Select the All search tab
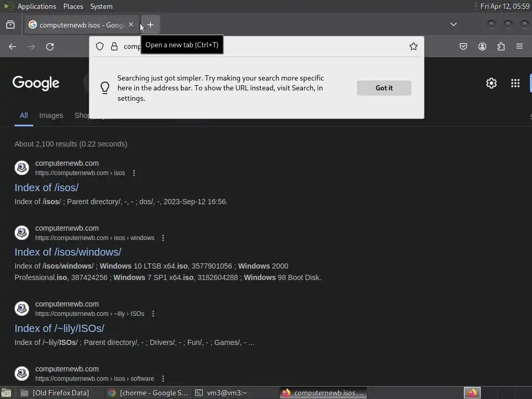Viewport: 532px width, 399px height. coord(24,115)
